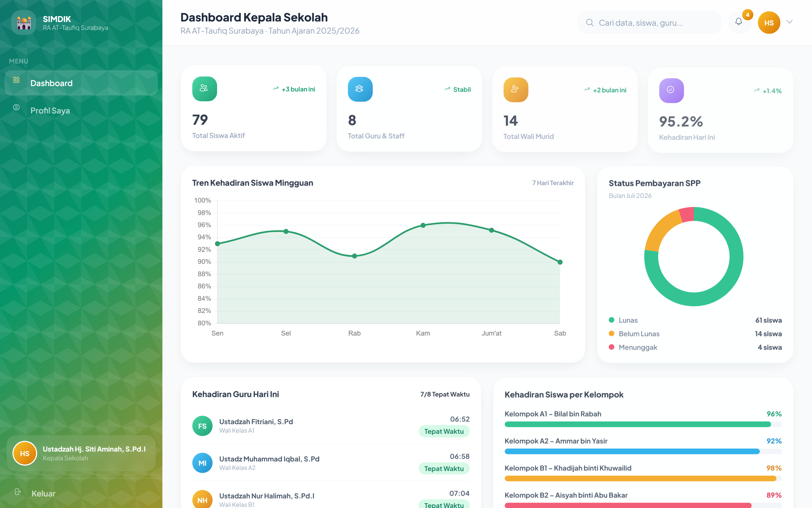Click the trend arrow next to +3 bulan ini
This screenshot has height=508, width=812.
(275, 89)
